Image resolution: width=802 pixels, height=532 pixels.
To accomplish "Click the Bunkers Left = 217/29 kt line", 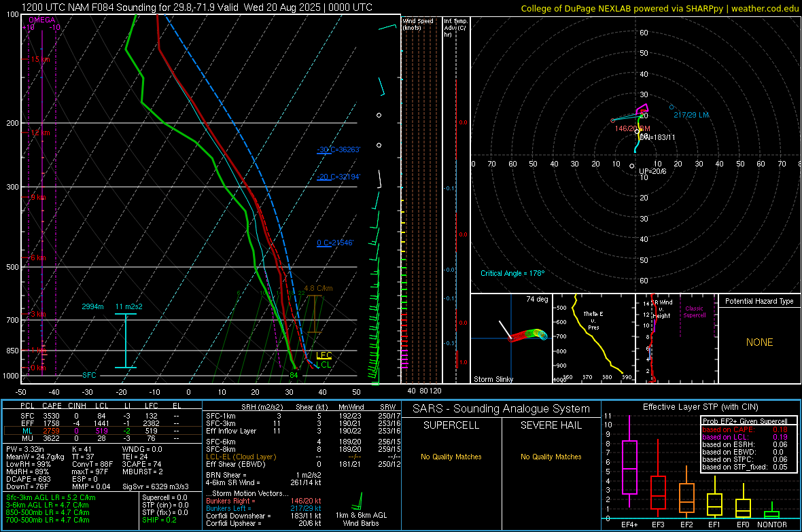I will [x=264, y=508].
